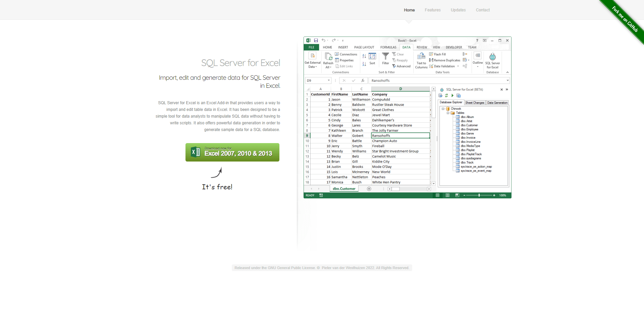The image size is (644, 314).
Task: Open the FILE ribbon tab
Action: click(312, 47)
